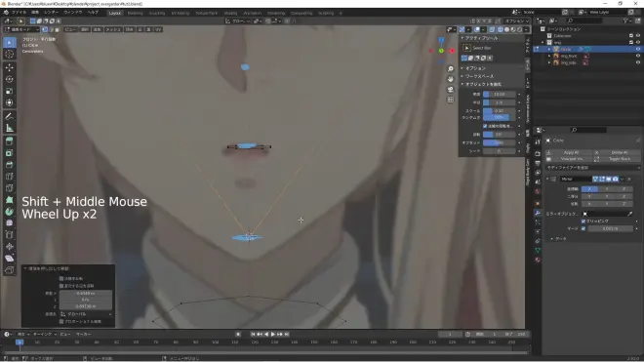Hide the Circle object with eye icon
This screenshot has width=644, height=362.
638,49
